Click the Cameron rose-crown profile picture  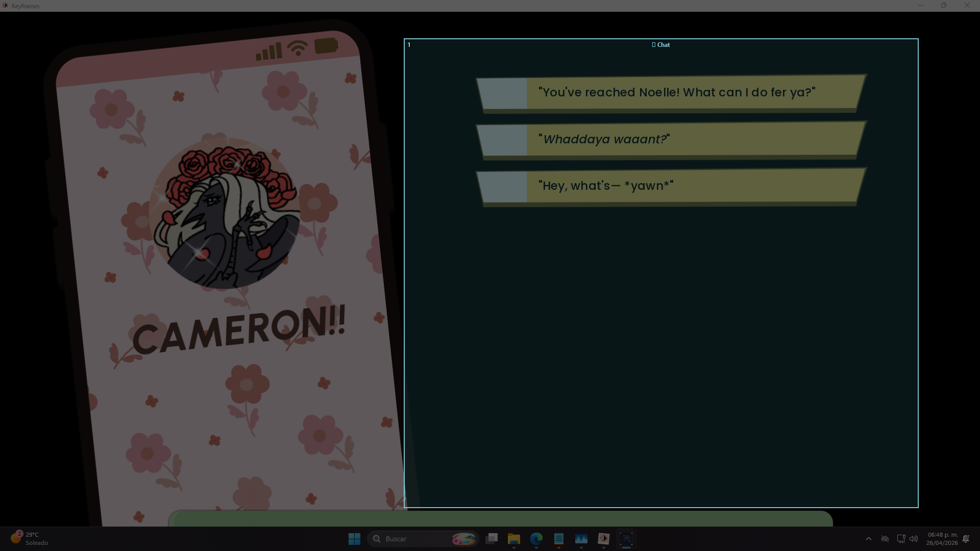[x=225, y=213]
